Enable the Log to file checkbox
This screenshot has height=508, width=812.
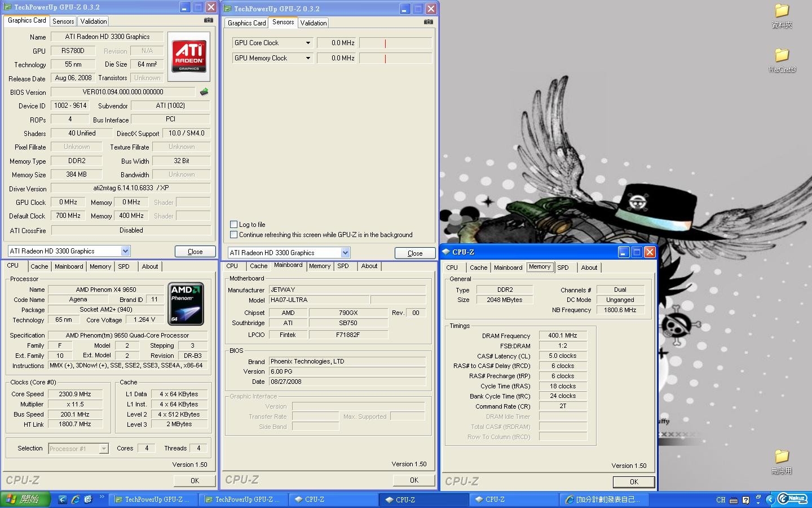click(x=234, y=225)
